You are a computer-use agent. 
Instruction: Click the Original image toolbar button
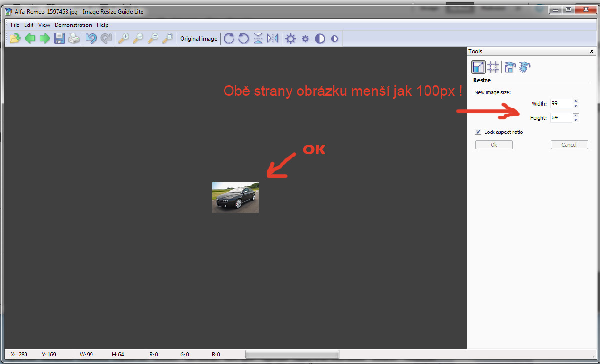[x=199, y=38]
